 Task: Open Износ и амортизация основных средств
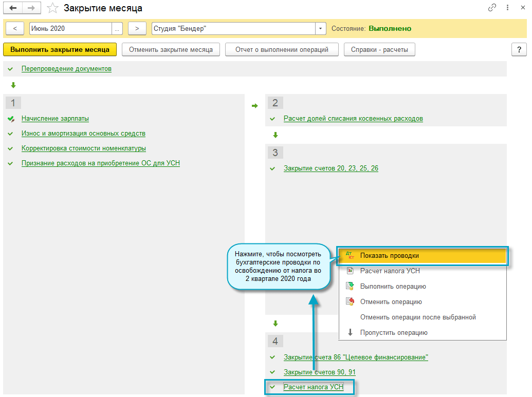click(83, 134)
